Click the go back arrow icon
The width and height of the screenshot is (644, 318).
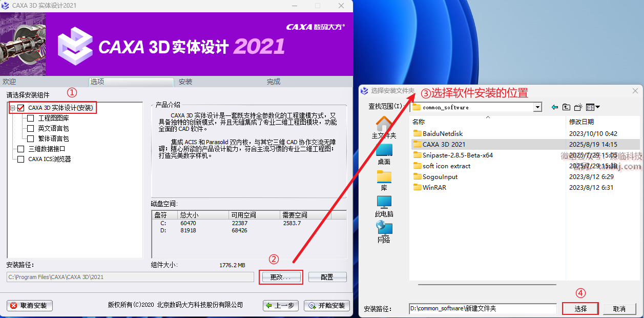[554, 107]
